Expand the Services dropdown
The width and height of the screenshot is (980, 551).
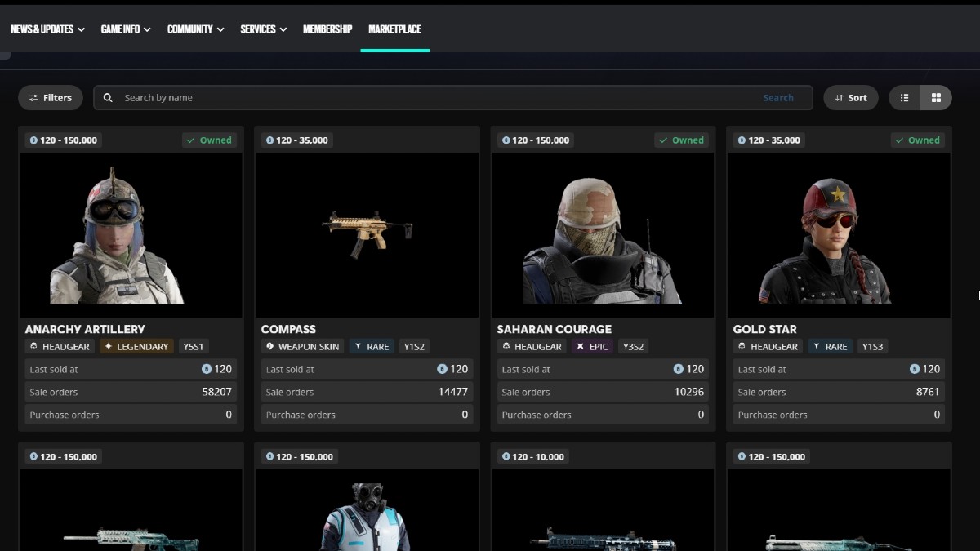[263, 29]
